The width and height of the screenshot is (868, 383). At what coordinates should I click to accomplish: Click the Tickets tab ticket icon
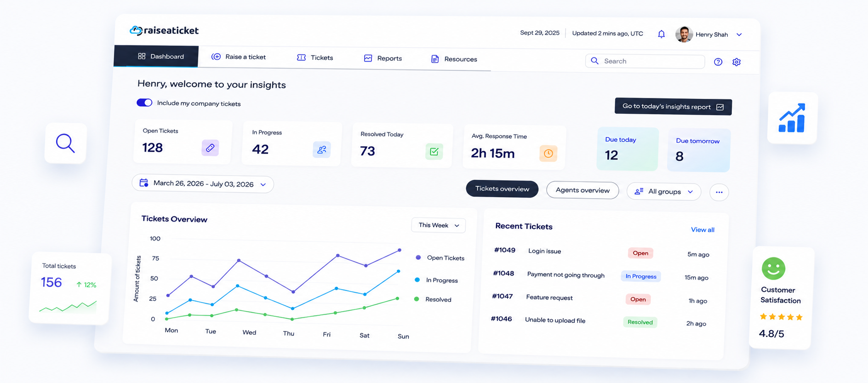point(301,57)
